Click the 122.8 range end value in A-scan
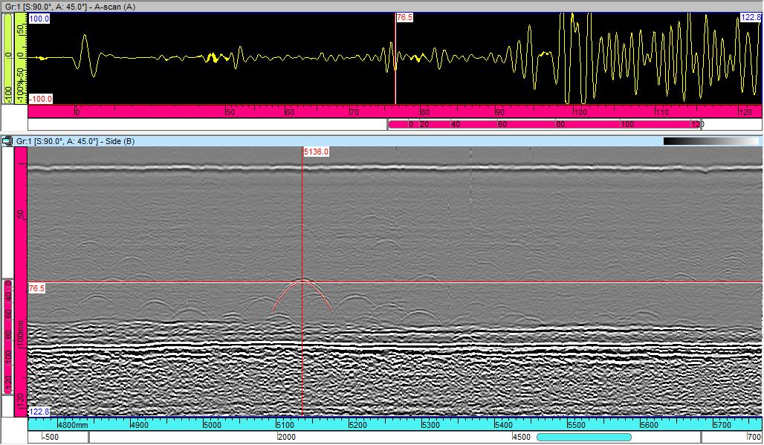 pyautogui.click(x=750, y=18)
